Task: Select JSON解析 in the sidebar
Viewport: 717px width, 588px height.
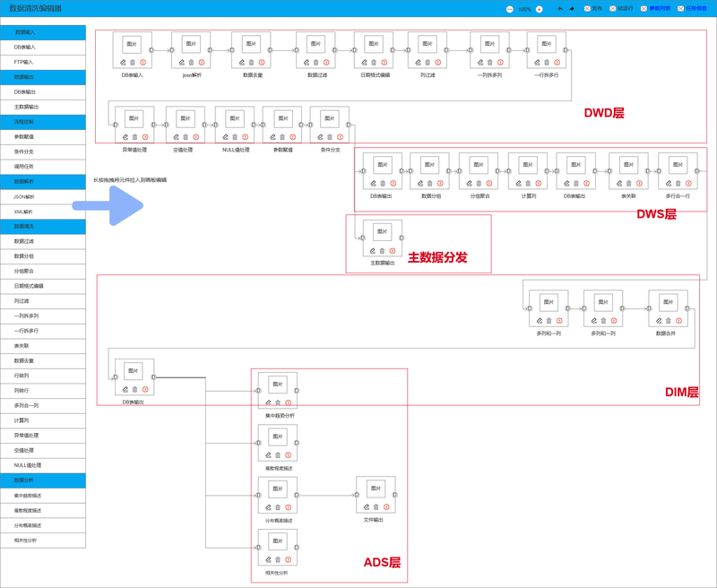Action: pyautogui.click(x=43, y=197)
